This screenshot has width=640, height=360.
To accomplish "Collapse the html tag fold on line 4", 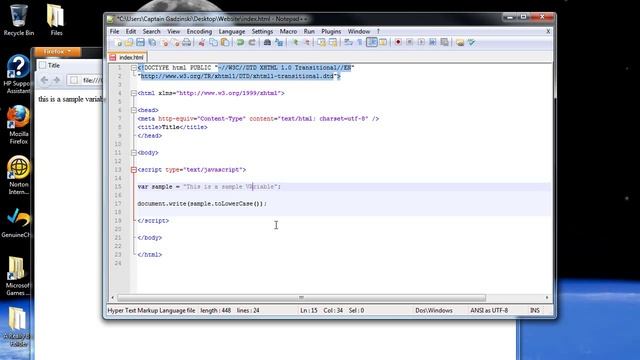I will (x=133, y=93).
